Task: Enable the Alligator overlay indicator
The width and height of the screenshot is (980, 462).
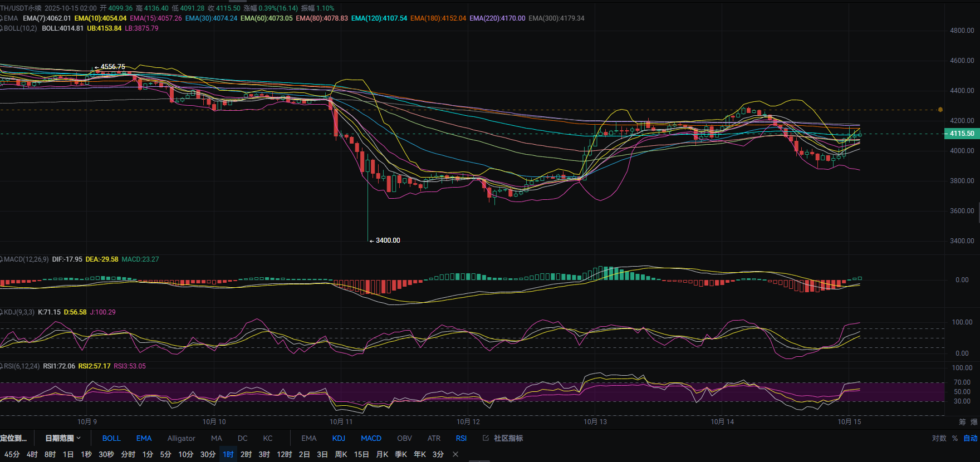Action: click(x=181, y=438)
